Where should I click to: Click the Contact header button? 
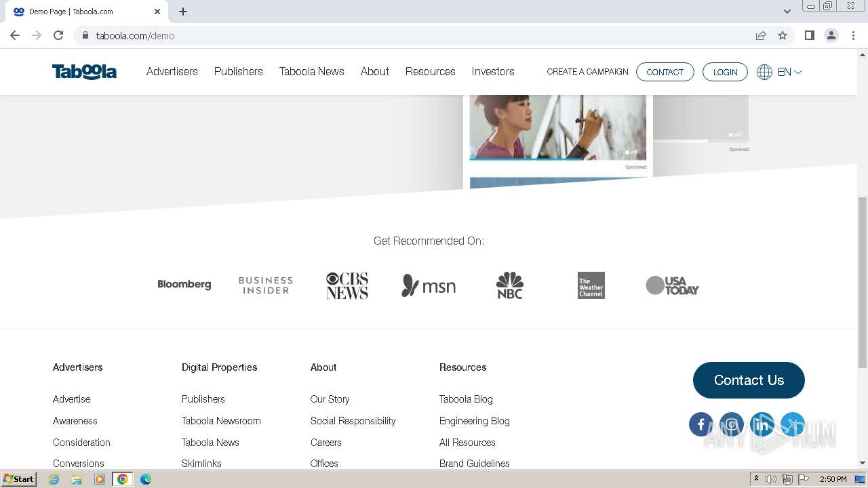665,72
